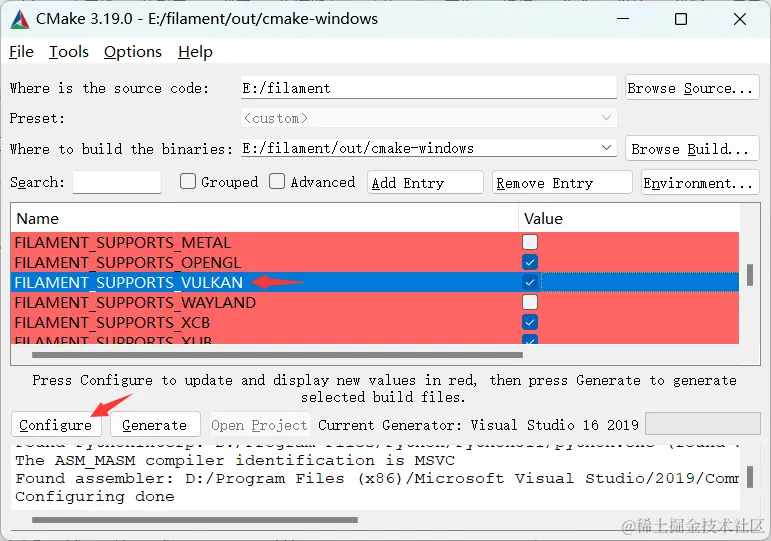Click the Open Project button

point(260,424)
